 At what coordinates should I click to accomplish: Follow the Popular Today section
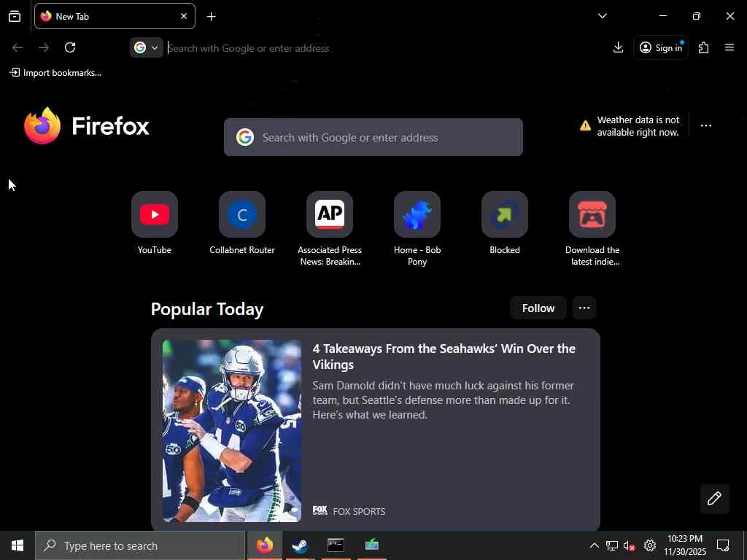(x=538, y=308)
